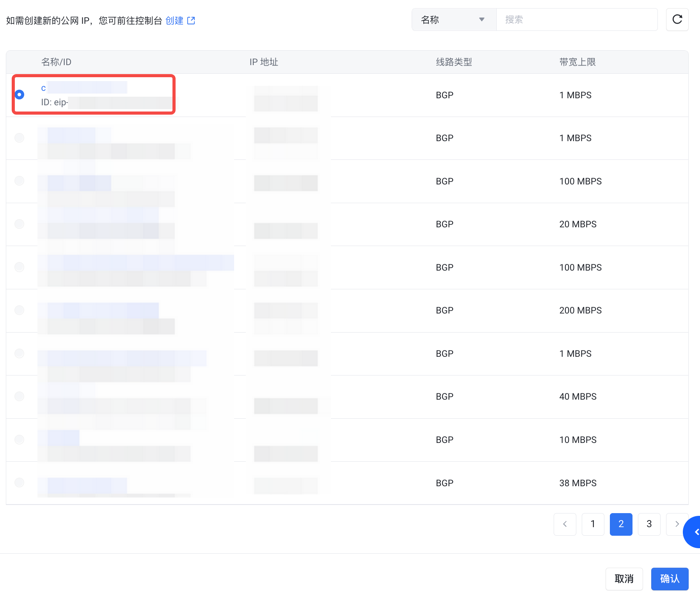This screenshot has height=595, width=700.
Task: Jump to page 1
Action: pos(593,524)
